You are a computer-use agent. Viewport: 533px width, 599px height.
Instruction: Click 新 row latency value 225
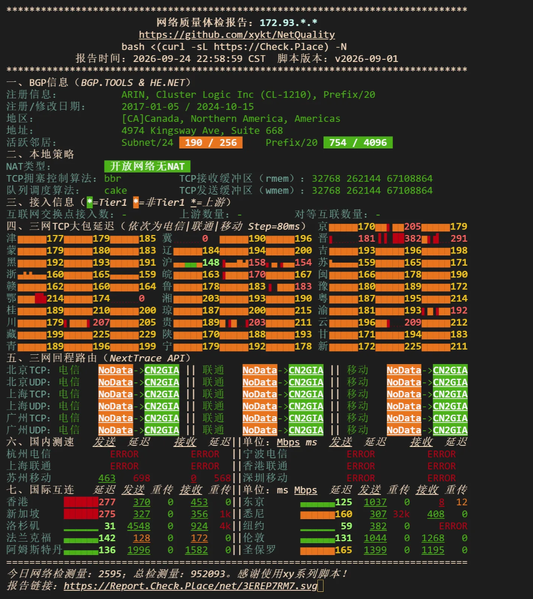click(x=413, y=346)
